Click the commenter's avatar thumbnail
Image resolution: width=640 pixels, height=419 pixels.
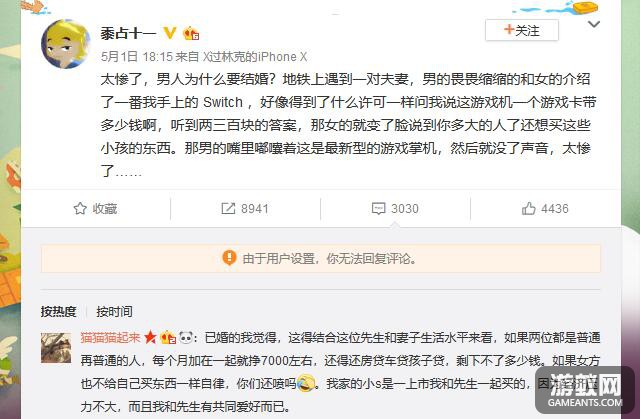56,348
